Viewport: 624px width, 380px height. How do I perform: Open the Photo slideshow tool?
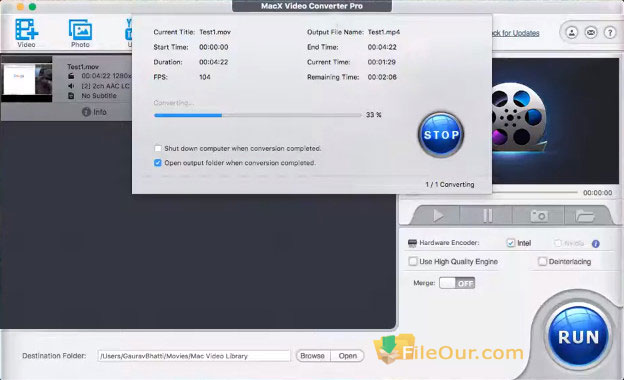(80, 33)
